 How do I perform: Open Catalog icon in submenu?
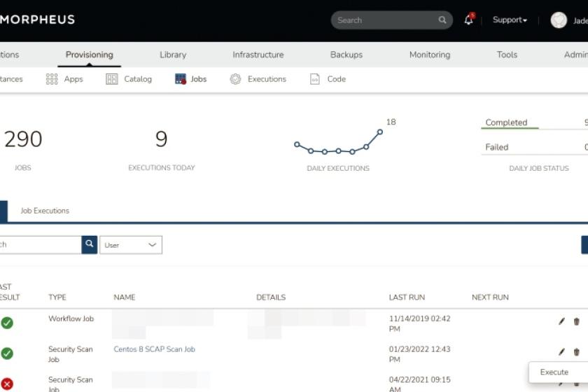tap(112, 79)
